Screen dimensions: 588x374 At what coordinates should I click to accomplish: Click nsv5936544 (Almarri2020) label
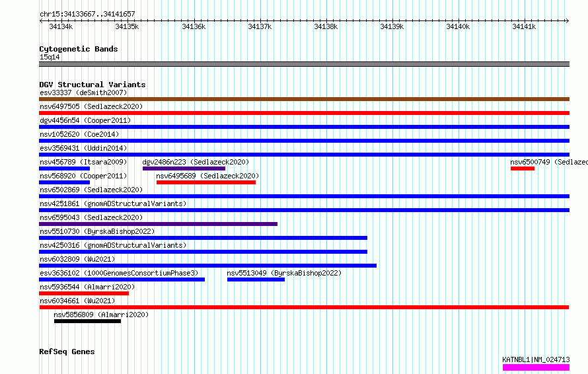coord(87,287)
